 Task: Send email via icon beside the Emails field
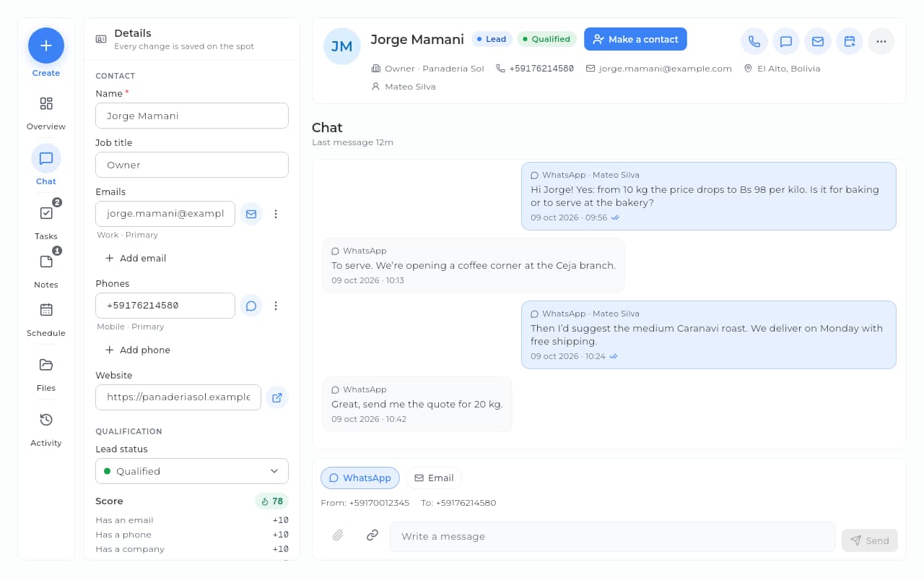point(251,214)
